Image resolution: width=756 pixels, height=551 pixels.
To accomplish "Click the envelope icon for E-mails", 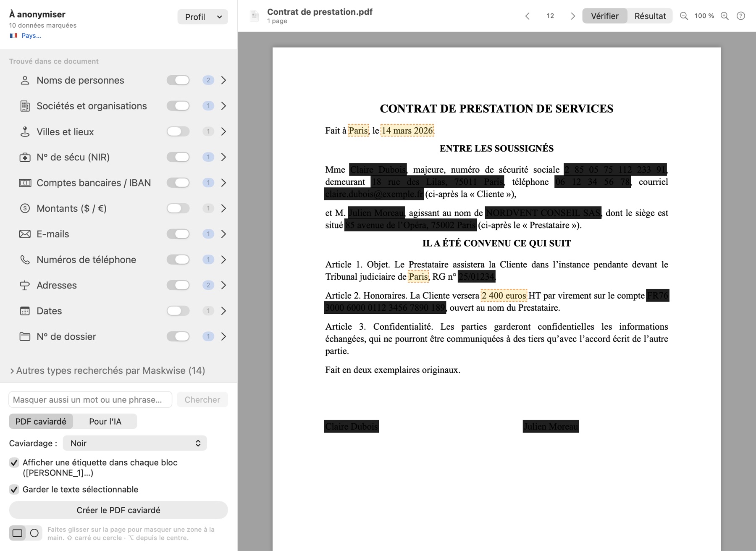I will click(25, 234).
